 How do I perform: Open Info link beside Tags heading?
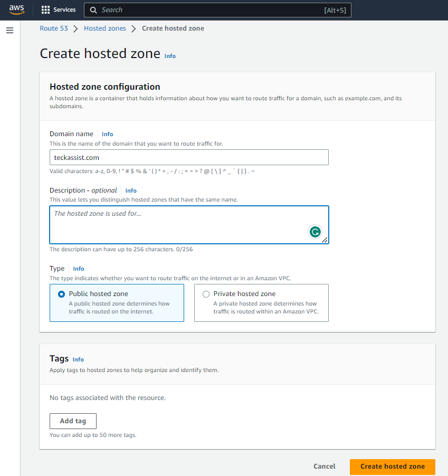pyautogui.click(x=78, y=359)
